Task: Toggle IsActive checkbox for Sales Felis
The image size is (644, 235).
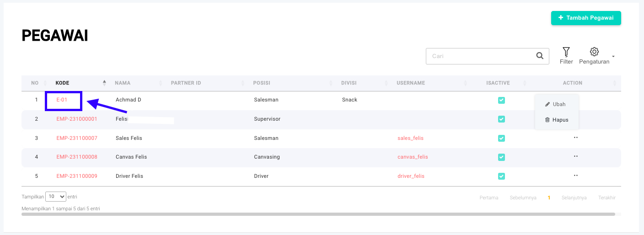Action: coord(501,138)
